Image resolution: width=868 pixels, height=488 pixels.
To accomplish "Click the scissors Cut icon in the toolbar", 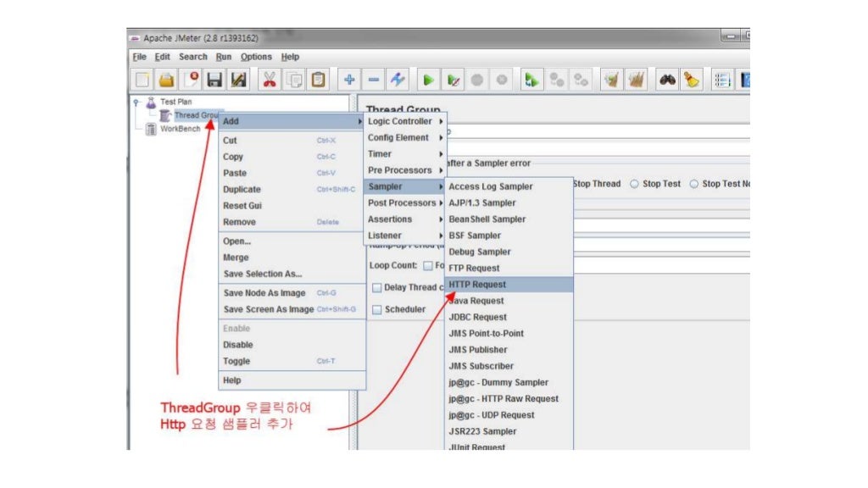I will point(270,80).
